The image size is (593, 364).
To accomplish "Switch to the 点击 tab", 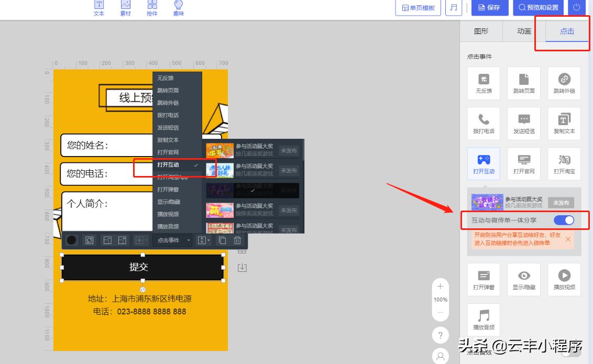I will click(567, 31).
